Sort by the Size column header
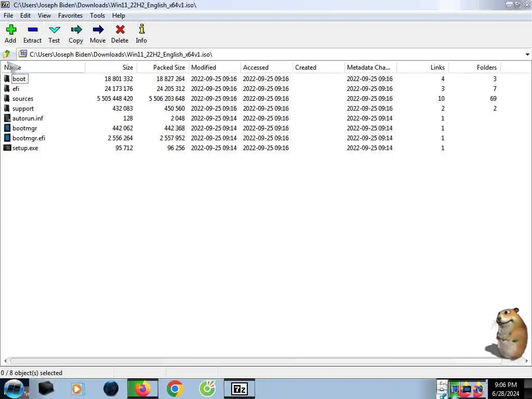This screenshot has height=399, width=532. click(x=111, y=68)
